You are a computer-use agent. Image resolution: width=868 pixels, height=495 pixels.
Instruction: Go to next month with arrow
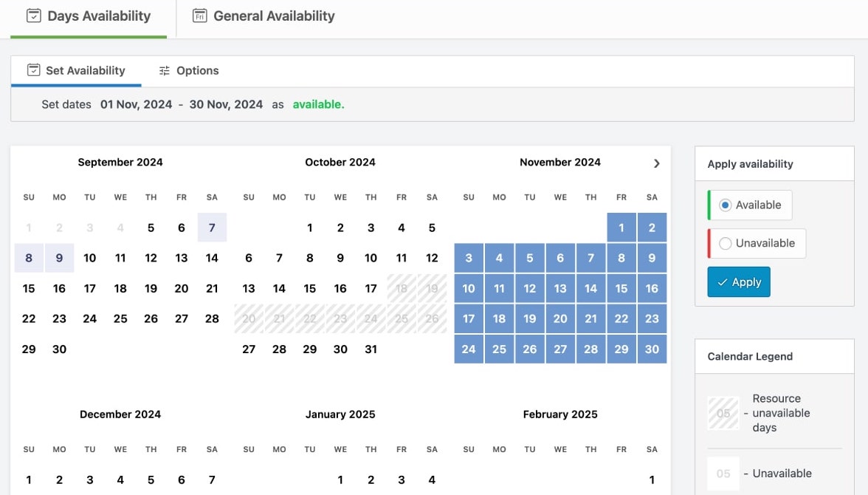[x=657, y=163]
